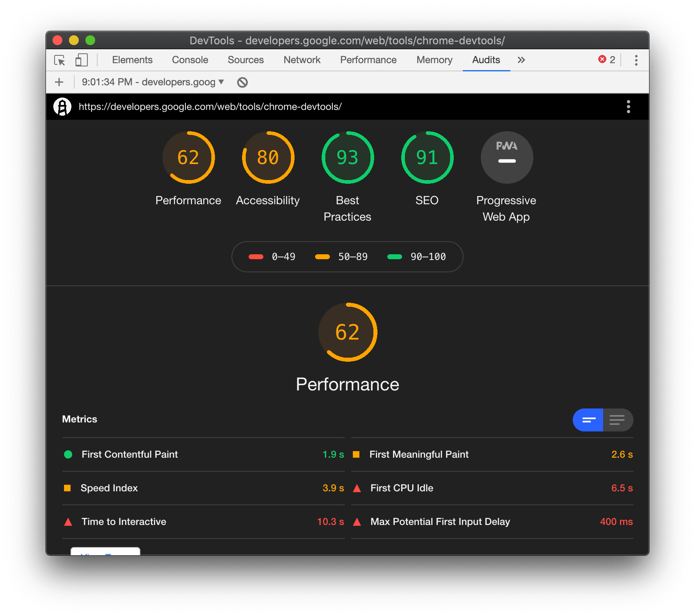Click the 1.9 s First Contentful Paint value
The image size is (695, 616).
333,454
